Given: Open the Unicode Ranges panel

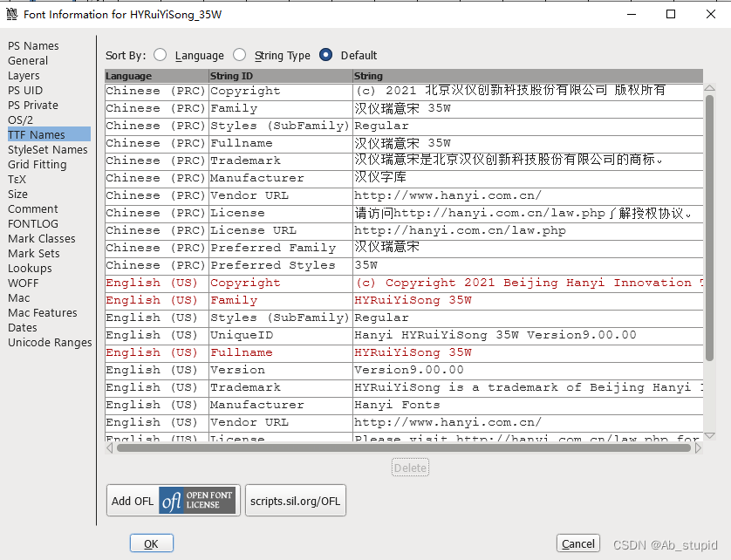Looking at the screenshot, I should click(49, 342).
